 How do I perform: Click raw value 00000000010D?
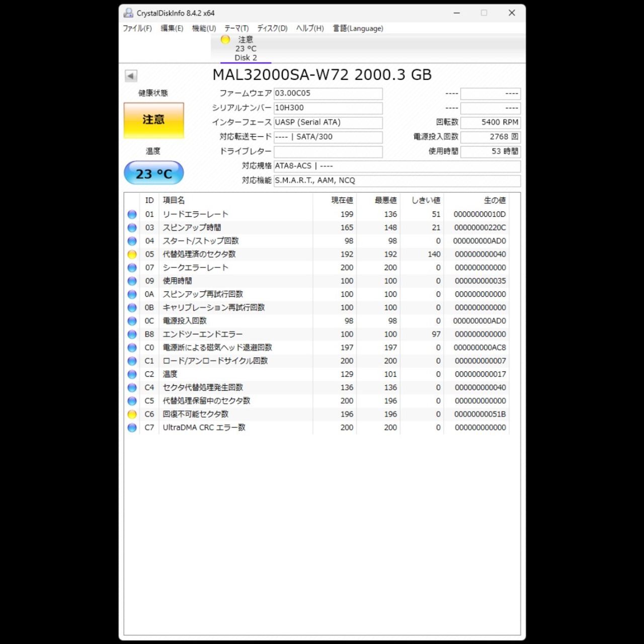(480, 214)
